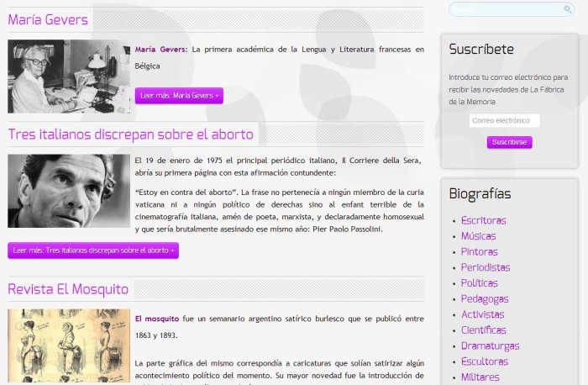Open the Militares biography category
The width and height of the screenshot is (588, 385).
[x=480, y=377]
